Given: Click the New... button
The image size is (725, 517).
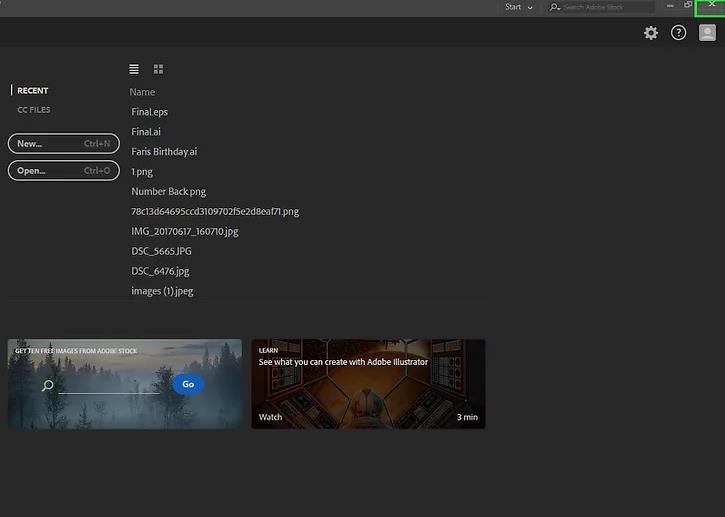Looking at the screenshot, I should pos(64,143).
